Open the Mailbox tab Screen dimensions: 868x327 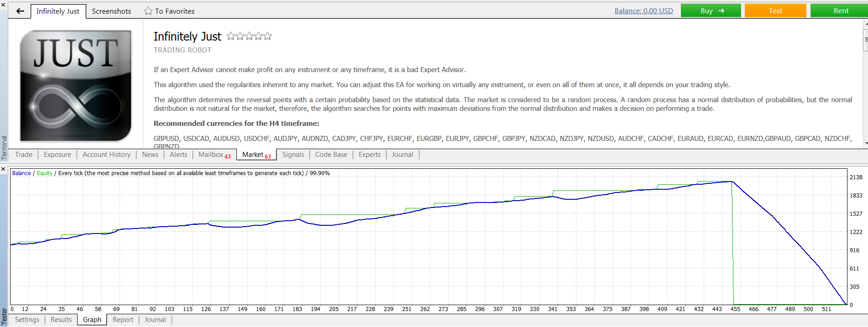pos(214,155)
